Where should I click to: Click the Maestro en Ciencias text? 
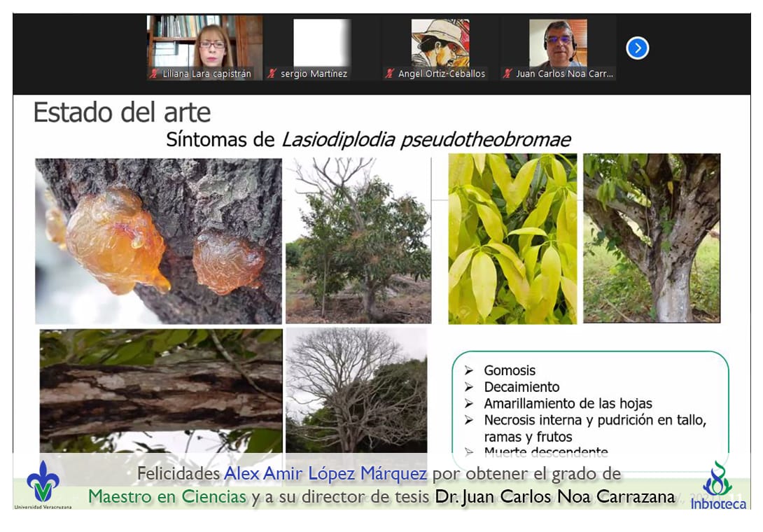(167, 496)
